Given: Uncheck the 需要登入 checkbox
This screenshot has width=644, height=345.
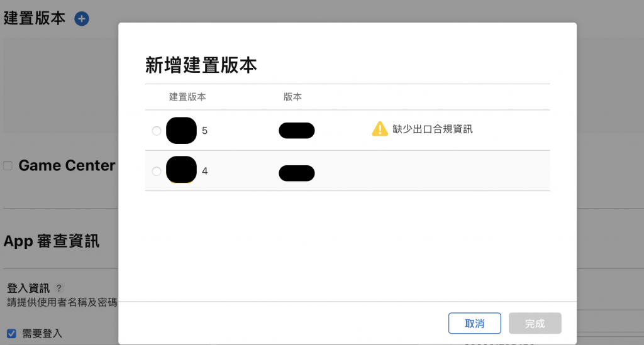Looking at the screenshot, I should 11,334.
